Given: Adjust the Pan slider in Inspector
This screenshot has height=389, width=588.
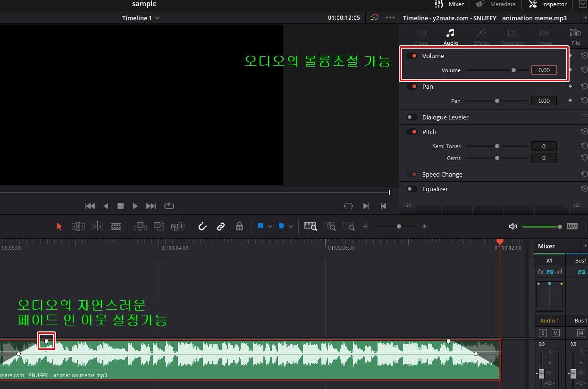Looking at the screenshot, I should point(497,101).
